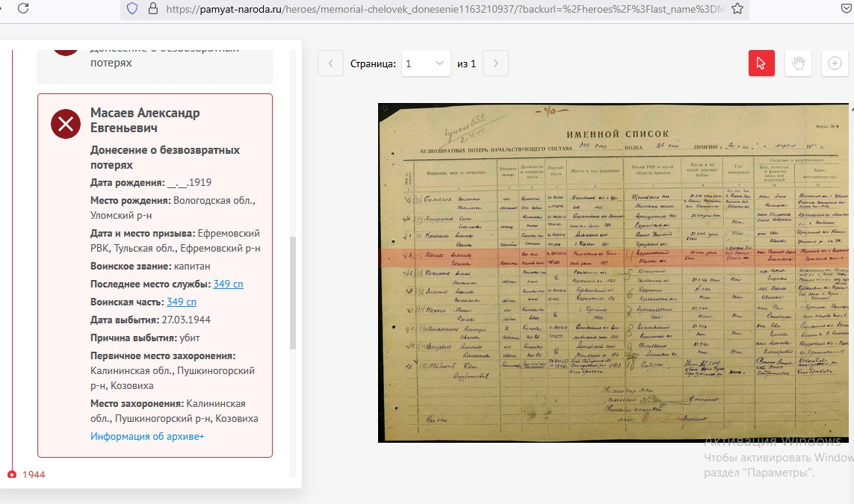Click the Воинское звание value капитан
The image size is (854, 504).
[192, 266]
